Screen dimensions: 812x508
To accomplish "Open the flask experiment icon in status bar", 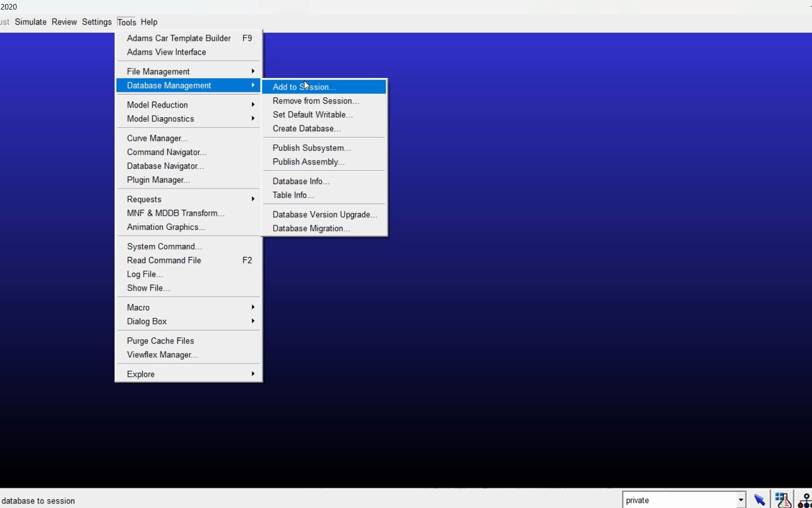I will tap(783, 500).
